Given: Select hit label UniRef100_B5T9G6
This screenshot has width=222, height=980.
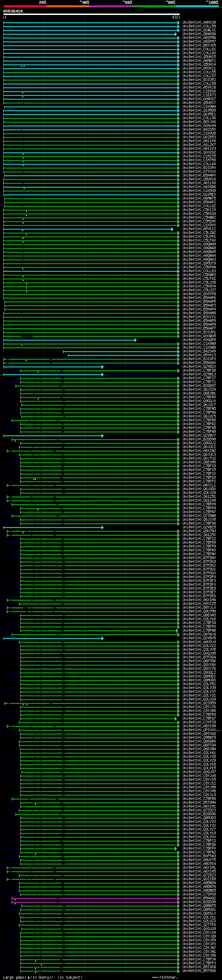Looking at the screenshot, I should click(199, 971).
